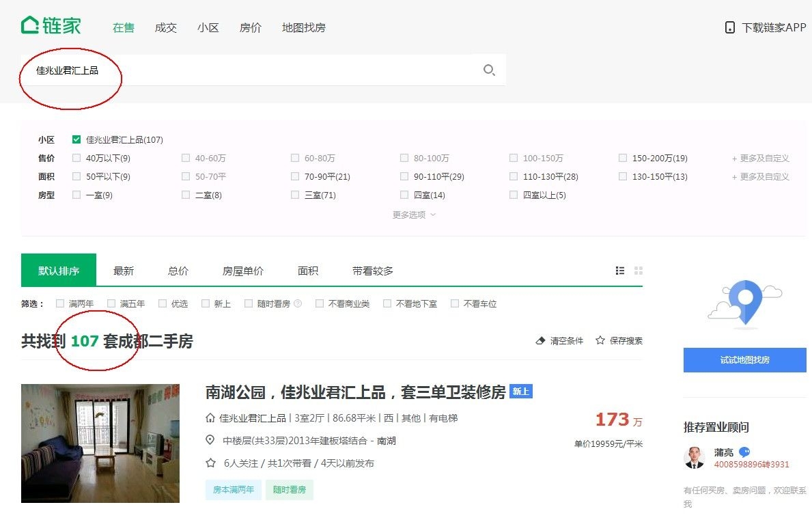Click the chat bubble icon beside 蒲亮
This screenshot has width=812, height=520.
(744, 452)
